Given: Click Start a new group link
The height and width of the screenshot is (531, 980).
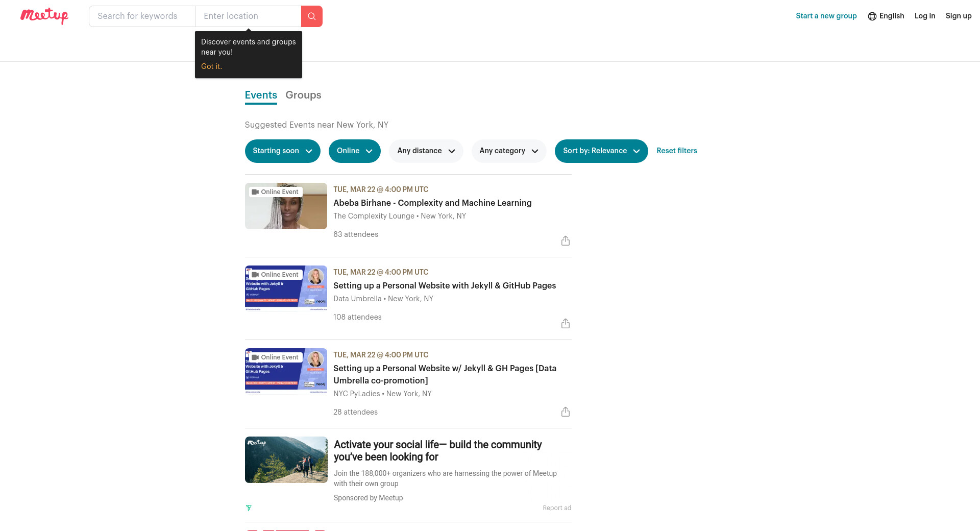Looking at the screenshot, I should [x=826, y=16].
